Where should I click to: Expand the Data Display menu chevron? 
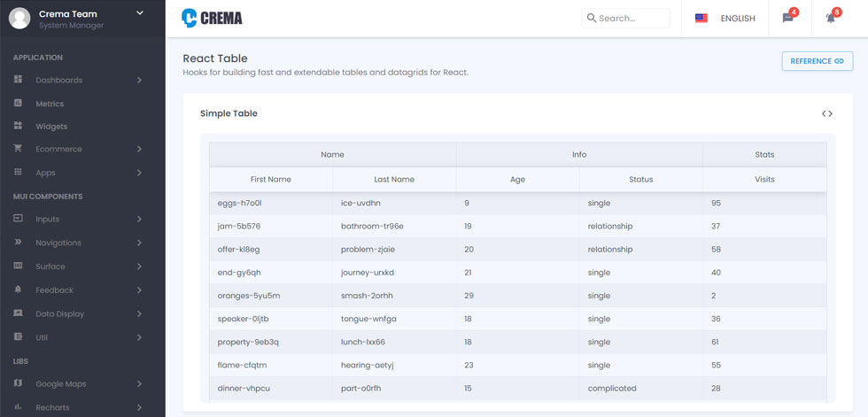(x=140, y=313)
